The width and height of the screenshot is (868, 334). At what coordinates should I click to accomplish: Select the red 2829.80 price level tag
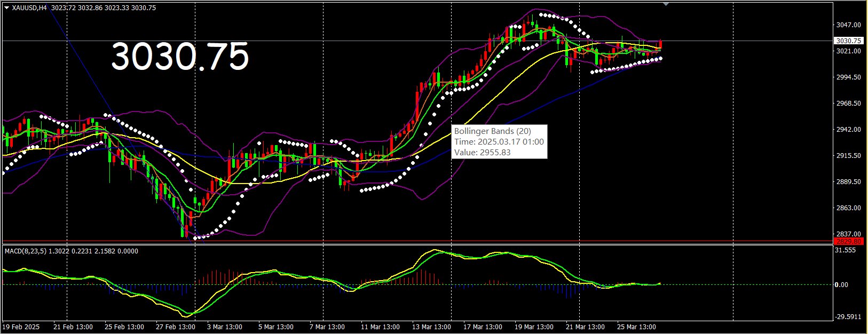coord(848,241)
